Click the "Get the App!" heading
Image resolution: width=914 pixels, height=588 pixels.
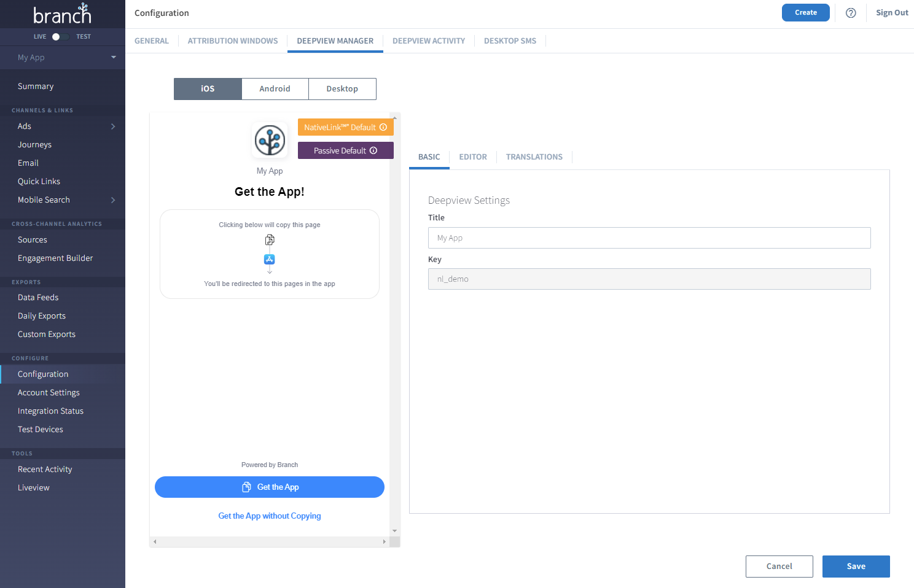(270, 192)
